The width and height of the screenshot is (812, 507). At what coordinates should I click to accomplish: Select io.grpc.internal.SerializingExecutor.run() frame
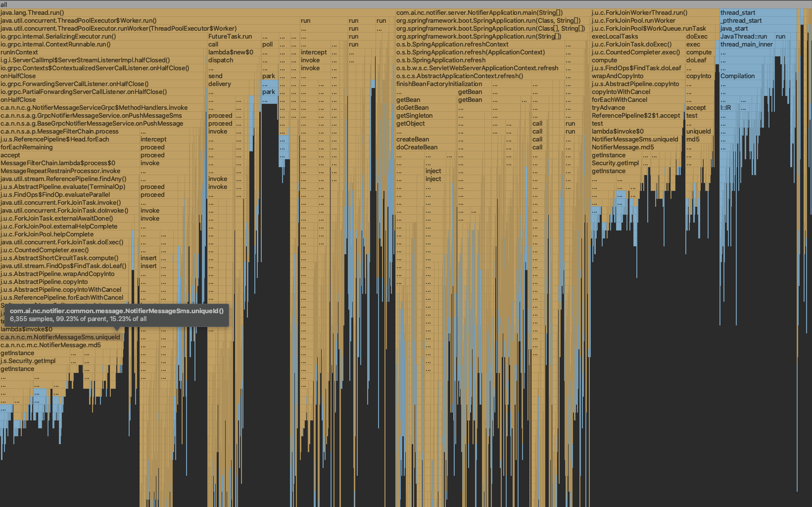pyautogui.click(x=103, y=36)
